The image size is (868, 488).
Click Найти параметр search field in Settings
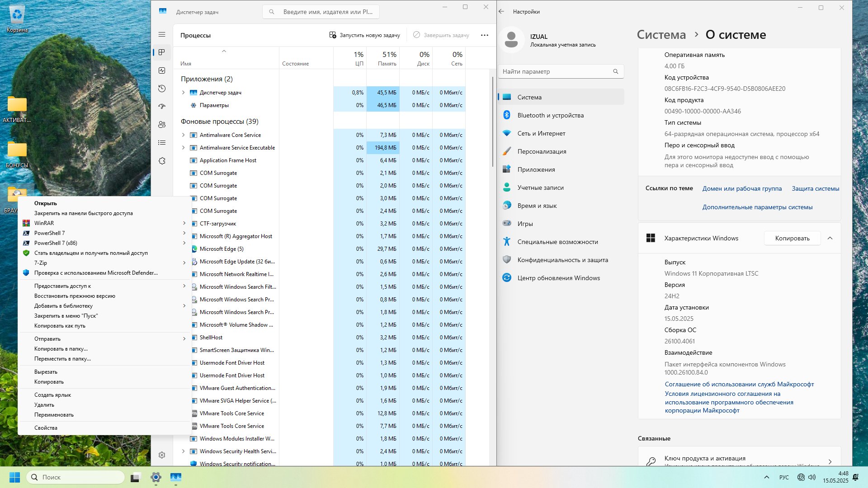(x=561, y=71)
